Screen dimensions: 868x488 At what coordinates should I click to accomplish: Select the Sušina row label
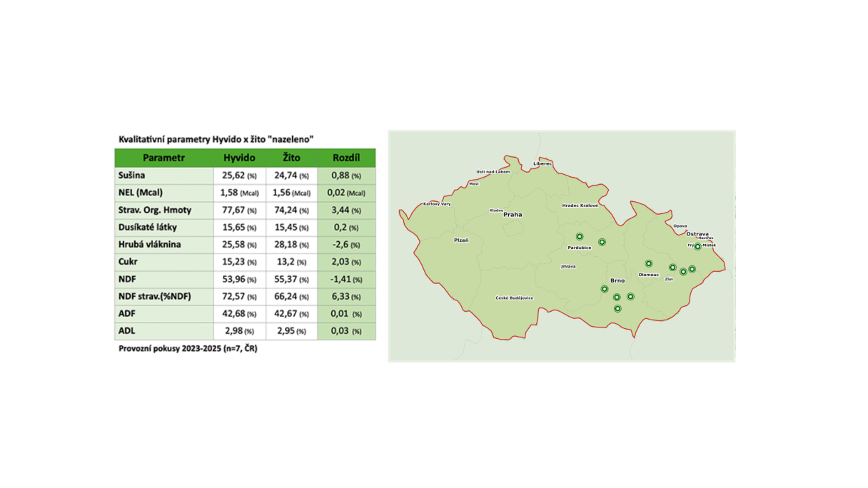[132, 176]
